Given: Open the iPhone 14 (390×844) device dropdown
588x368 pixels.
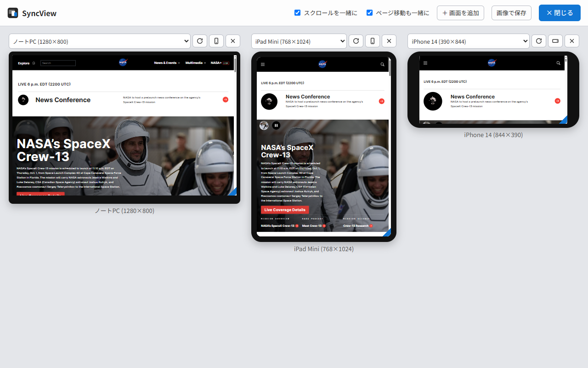Looking at the screenshot, I should coord(469,41).
